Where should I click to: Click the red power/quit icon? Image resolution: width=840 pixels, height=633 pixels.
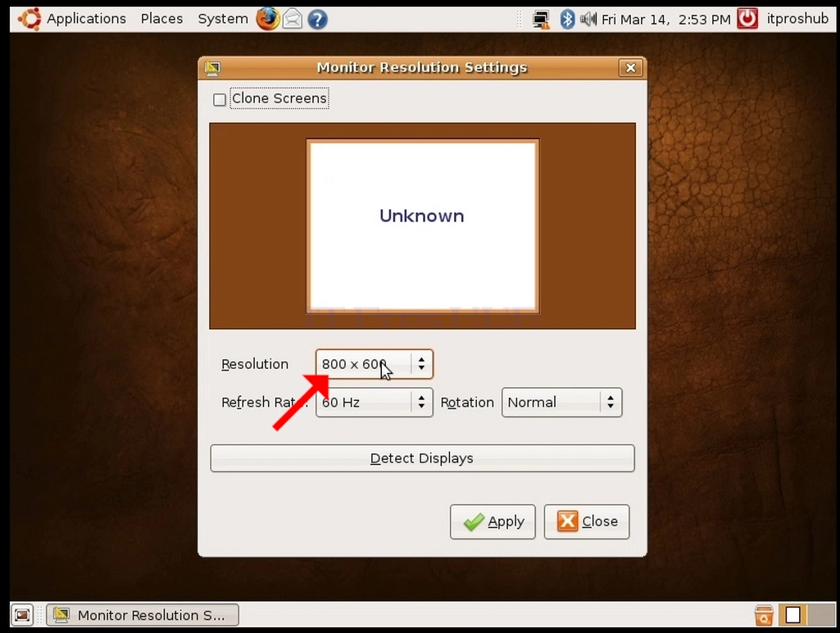point(747,19)
